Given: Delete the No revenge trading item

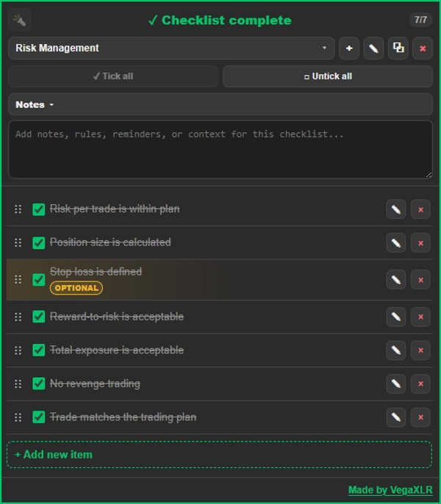Looking at the screenshot, I should click(x=420, y=384).
